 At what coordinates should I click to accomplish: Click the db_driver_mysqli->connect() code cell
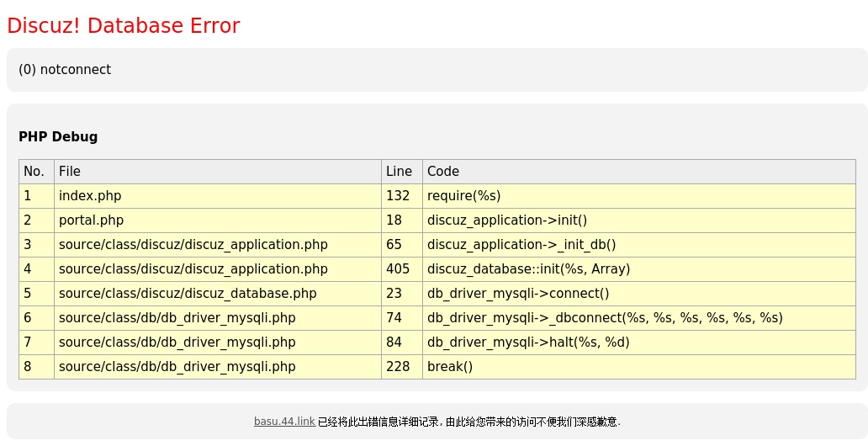[x=518, y=294]
